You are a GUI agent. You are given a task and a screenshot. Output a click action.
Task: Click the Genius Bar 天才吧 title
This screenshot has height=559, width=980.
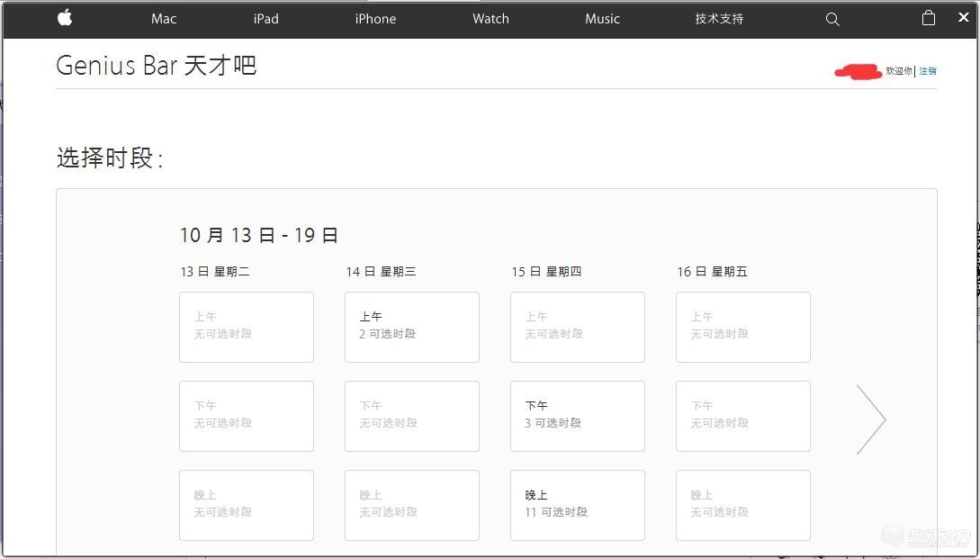[x=157, y=65]
